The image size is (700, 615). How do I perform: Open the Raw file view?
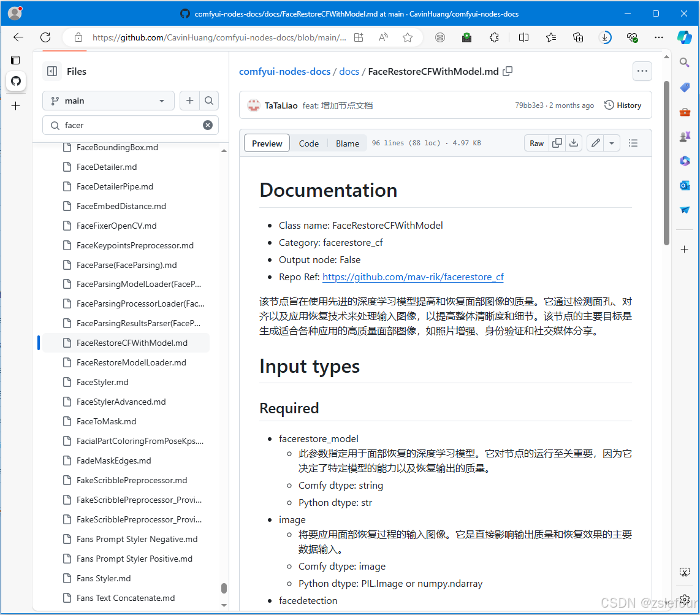(x=536, y=143)
